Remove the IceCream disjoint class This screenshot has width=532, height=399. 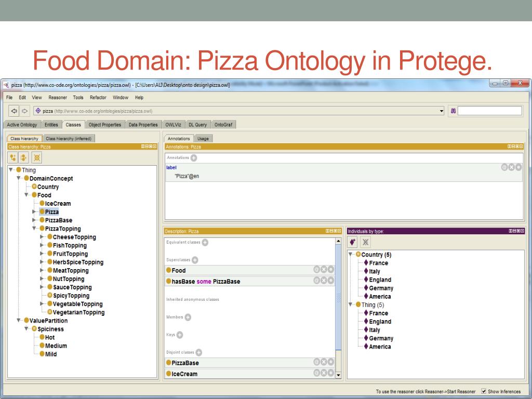point(324,373)
